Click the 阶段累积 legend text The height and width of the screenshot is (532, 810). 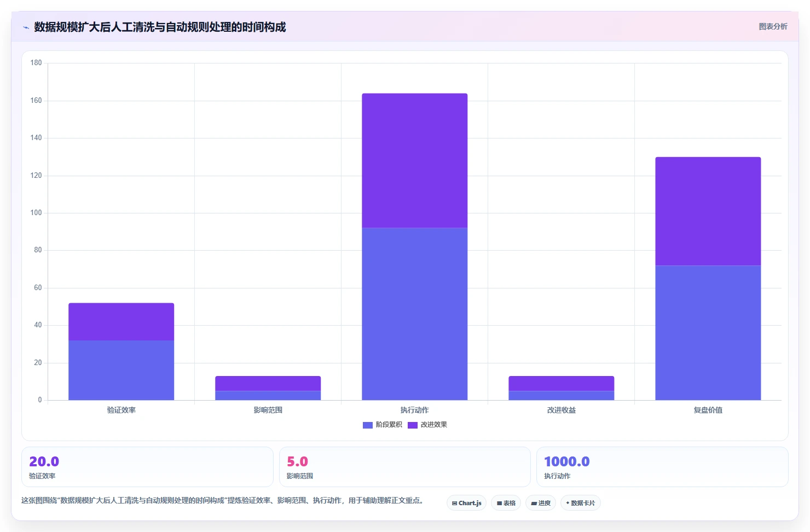[389, 425]
